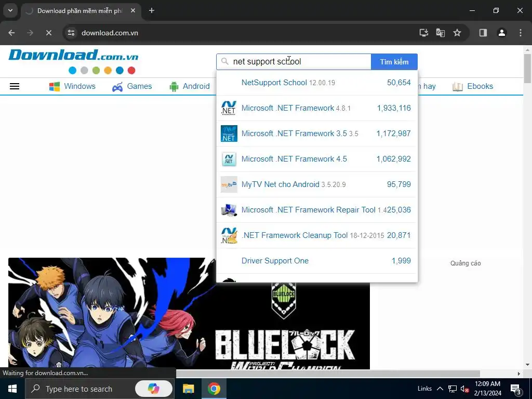Click the Links toolbar in taskbar
The image size is (532, 399).
click(424, 389)
